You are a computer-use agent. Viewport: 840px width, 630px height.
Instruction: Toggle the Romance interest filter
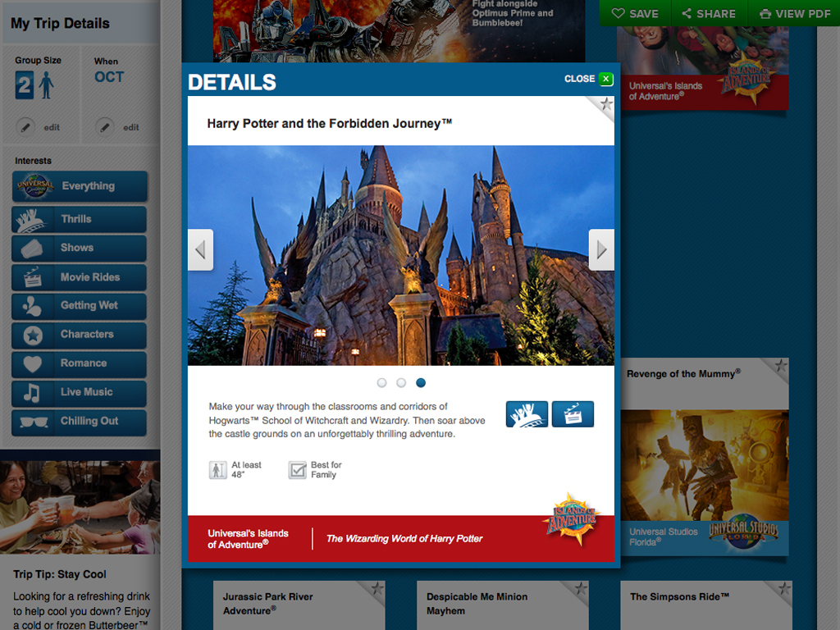80,363
